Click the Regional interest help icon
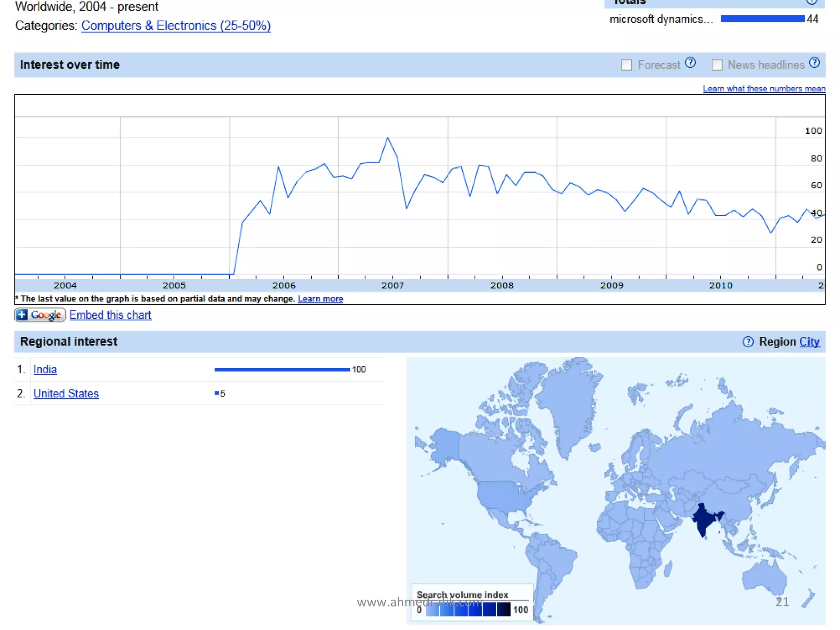The width and height of the screenshot is (840, 630). (x=748, y=342)
